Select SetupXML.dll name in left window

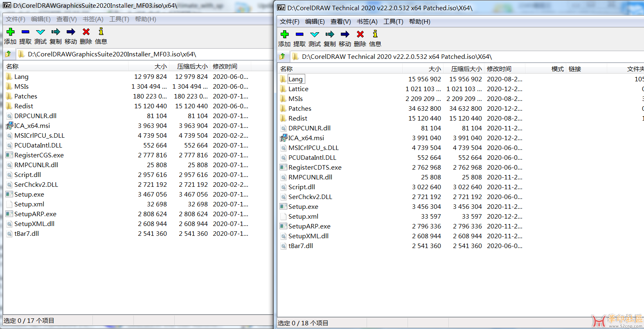34,224
